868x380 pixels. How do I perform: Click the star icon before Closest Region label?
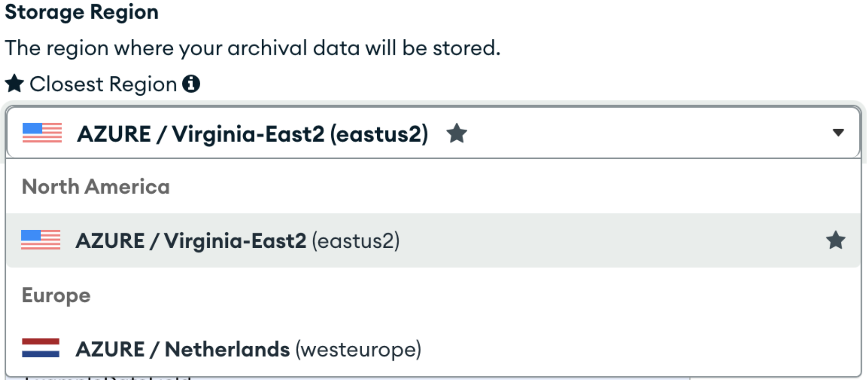pos(14,83)
